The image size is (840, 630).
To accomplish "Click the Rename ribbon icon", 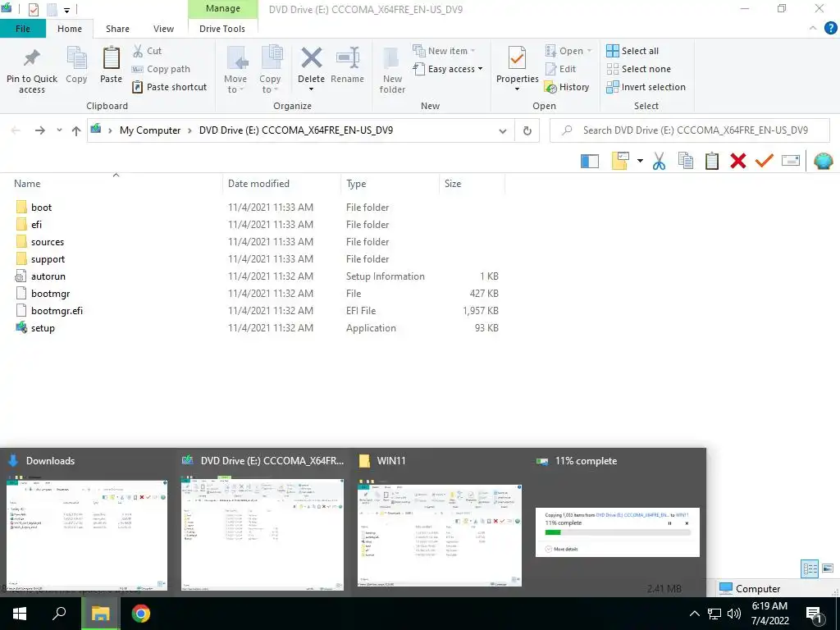I will (347, 58).
